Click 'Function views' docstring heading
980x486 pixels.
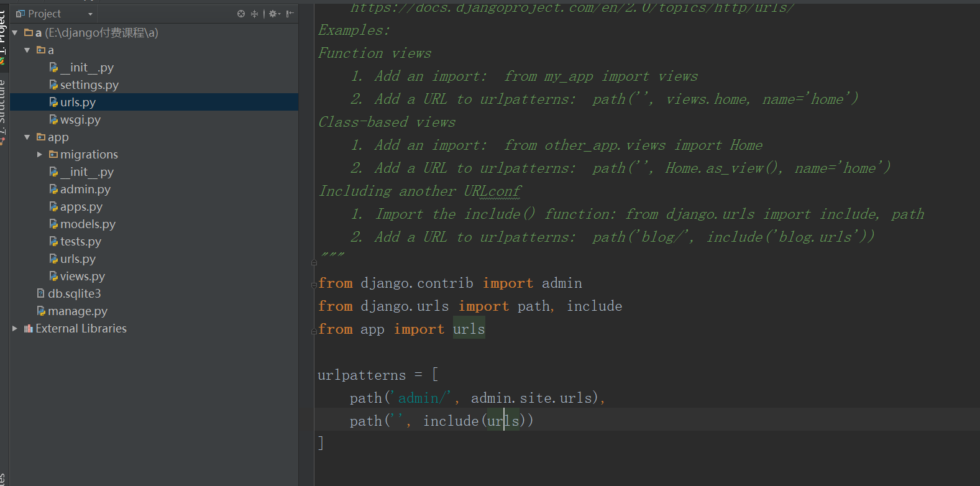pyautogui.click(x=375, y=53)
